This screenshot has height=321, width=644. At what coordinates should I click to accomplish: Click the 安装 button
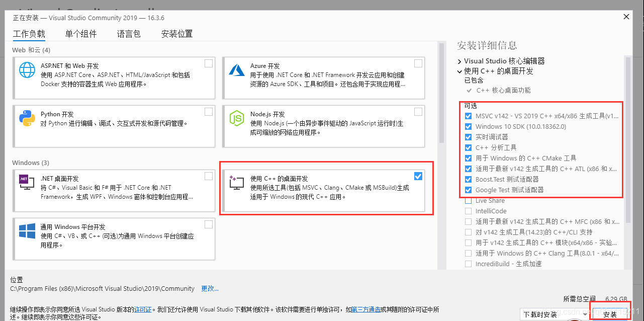(610, 314)
